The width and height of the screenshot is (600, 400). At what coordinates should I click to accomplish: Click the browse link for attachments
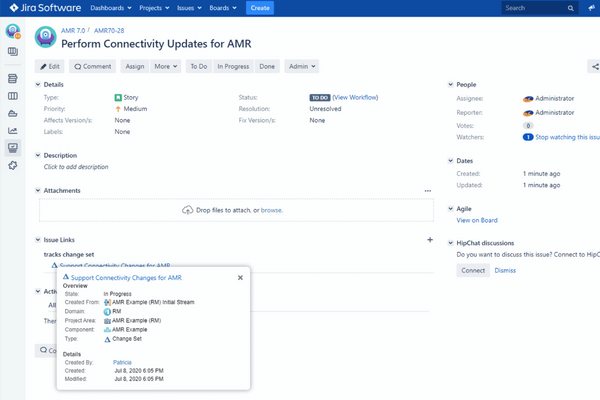271,210
